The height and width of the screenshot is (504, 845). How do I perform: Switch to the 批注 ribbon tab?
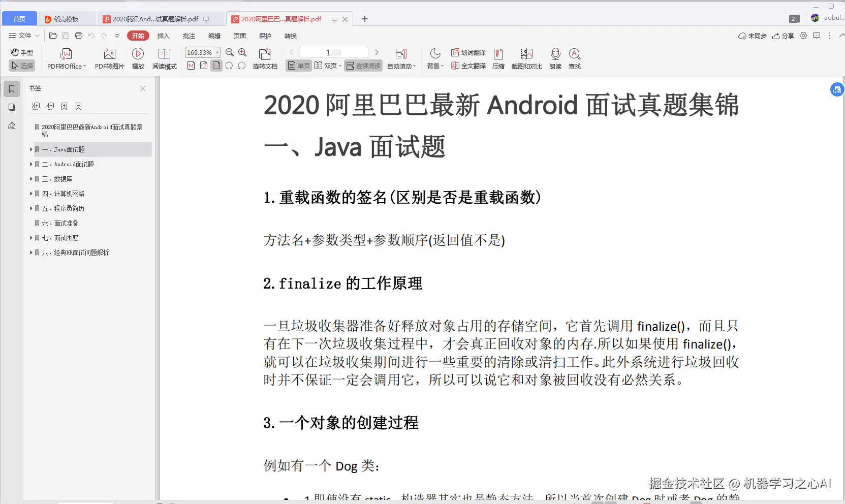(x=189, y=36)
